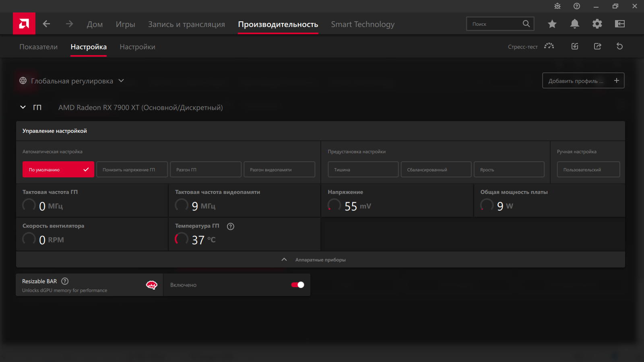Click the plus icon in Добавить профиль
This screenshot has height=362, width=644.
click(x=616, y=80)
